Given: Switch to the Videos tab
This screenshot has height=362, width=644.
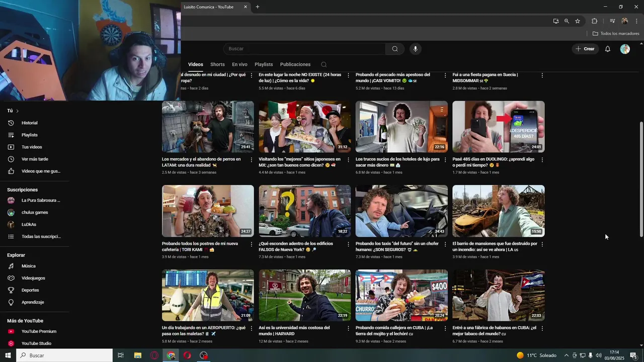Looking at the screenshot, I should 196,64.
